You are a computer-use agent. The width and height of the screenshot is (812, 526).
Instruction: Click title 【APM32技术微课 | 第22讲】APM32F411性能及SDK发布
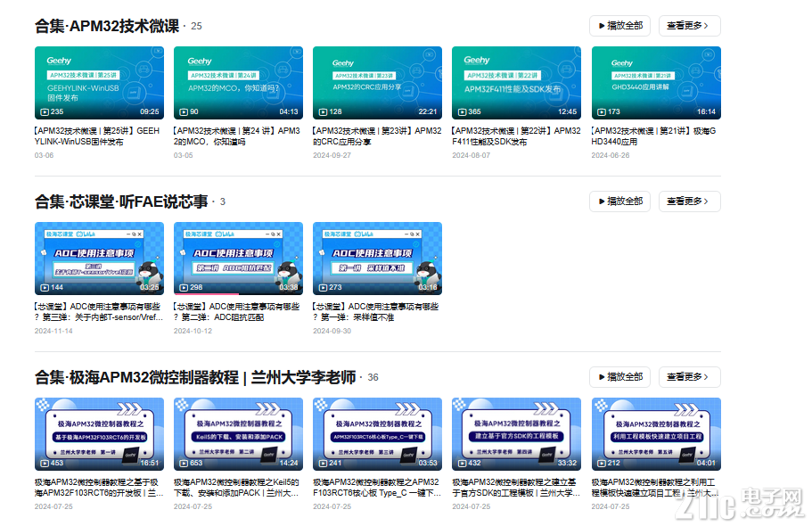point(516,136)
